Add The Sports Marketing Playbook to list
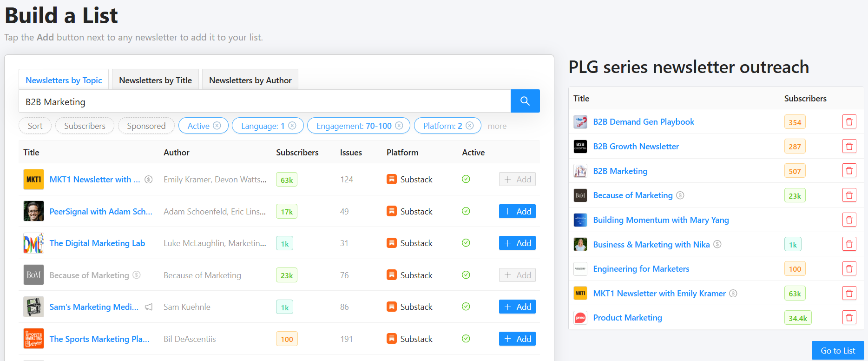Viewport: 868px width, 361px height. click(x=517, y=339)
